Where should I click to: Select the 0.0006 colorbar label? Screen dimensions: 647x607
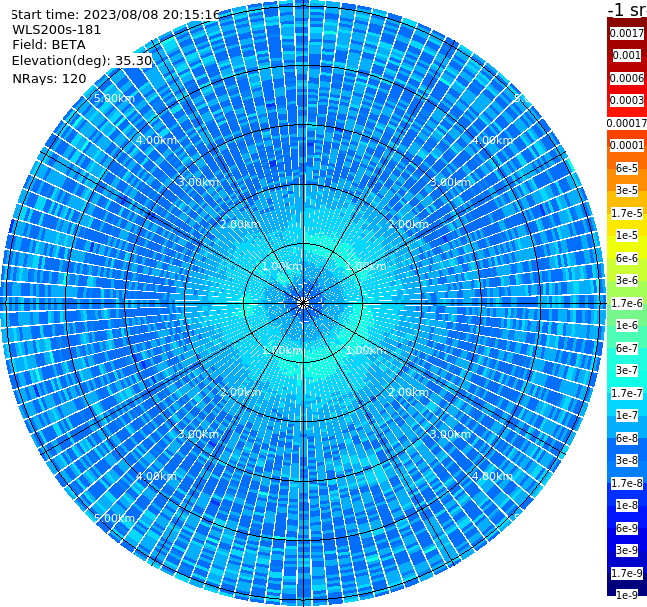(x=627, y=78)
